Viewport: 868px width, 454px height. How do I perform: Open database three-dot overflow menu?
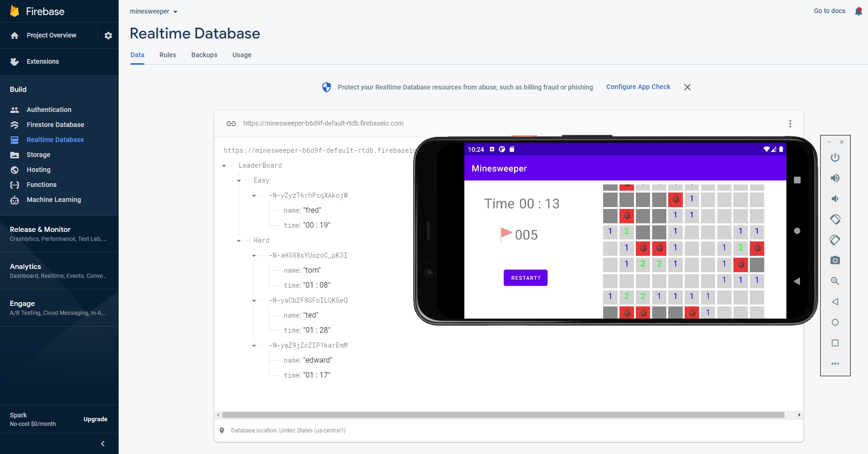point(790,124)
